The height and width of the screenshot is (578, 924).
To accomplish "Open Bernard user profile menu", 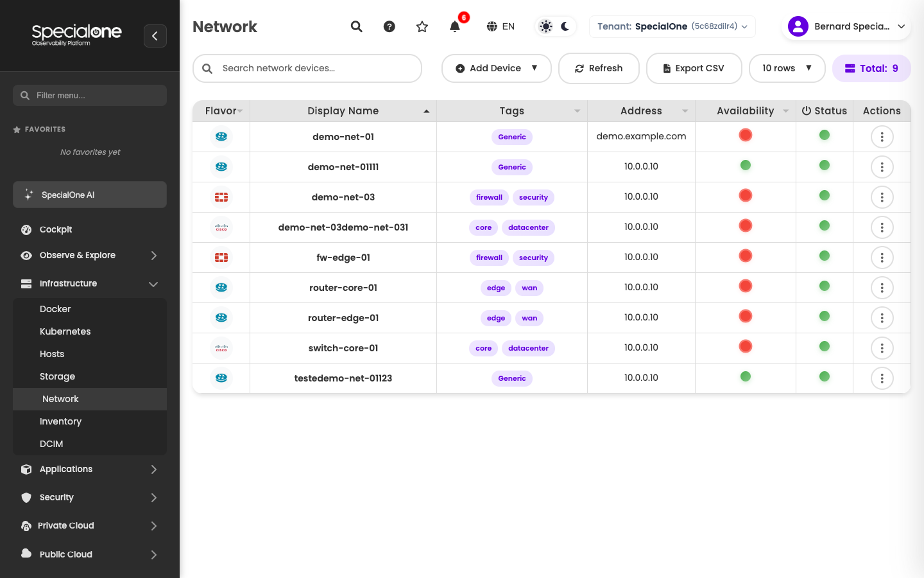I will coord(846,26).
